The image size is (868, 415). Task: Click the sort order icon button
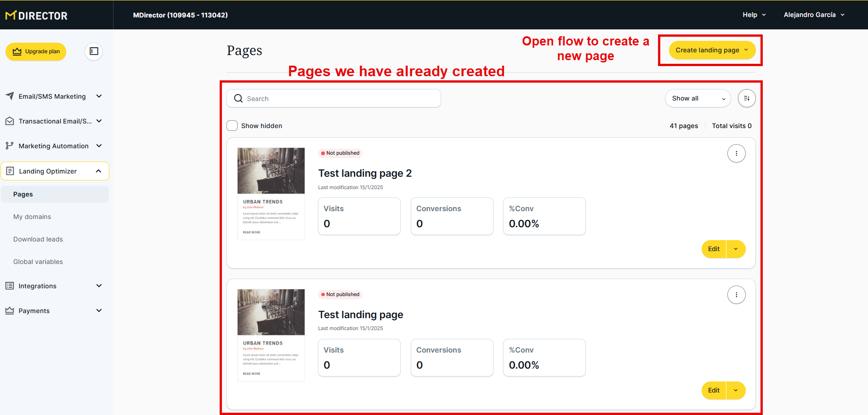(x=746, y=98)
